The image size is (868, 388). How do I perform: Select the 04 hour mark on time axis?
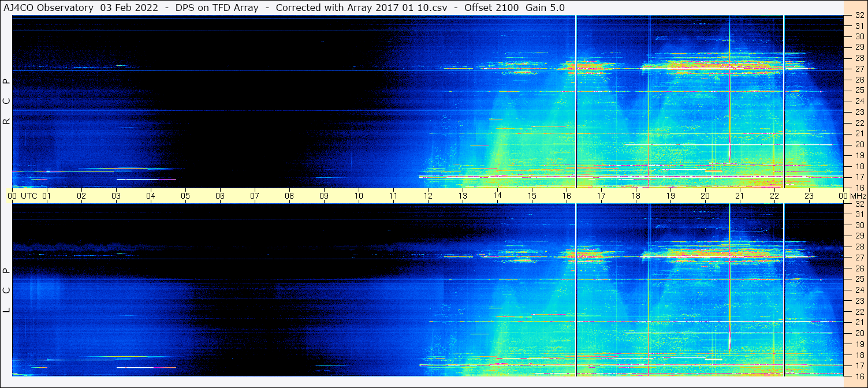click(x=151, y=196)
